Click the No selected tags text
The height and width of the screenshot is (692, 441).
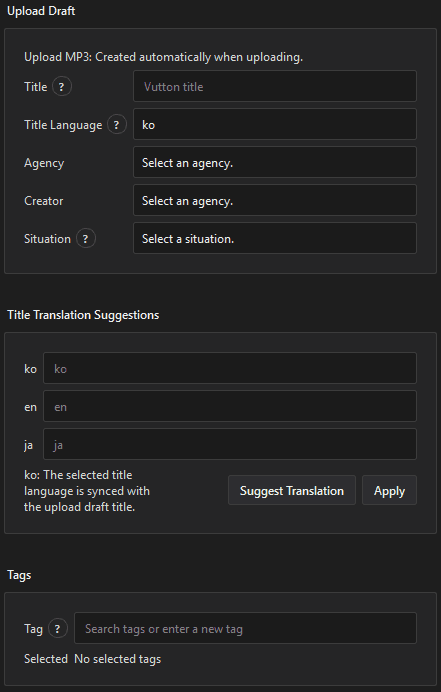117,659
